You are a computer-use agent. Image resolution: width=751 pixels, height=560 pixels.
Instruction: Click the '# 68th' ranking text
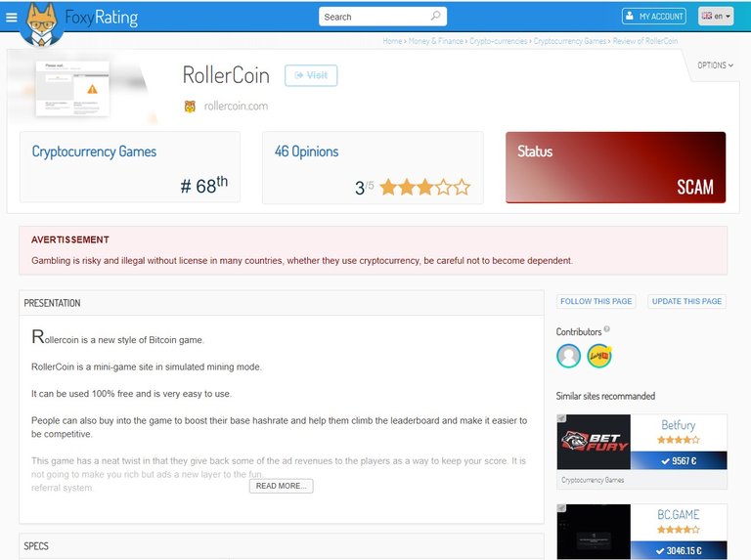click(204, 185)
